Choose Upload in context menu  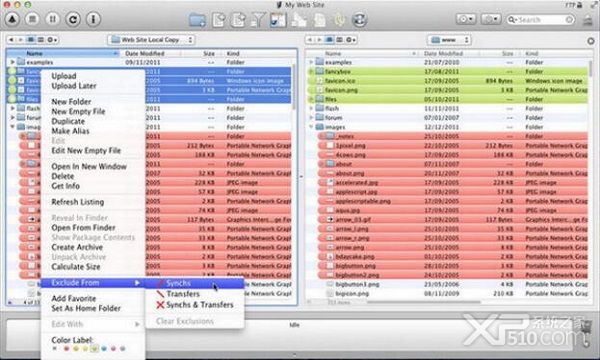tap(64, 76)
